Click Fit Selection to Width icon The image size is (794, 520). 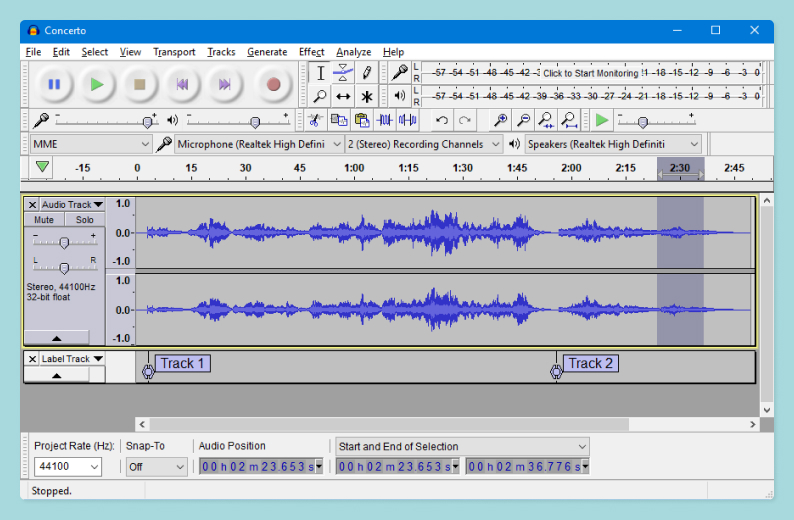(x=546, y=121)
